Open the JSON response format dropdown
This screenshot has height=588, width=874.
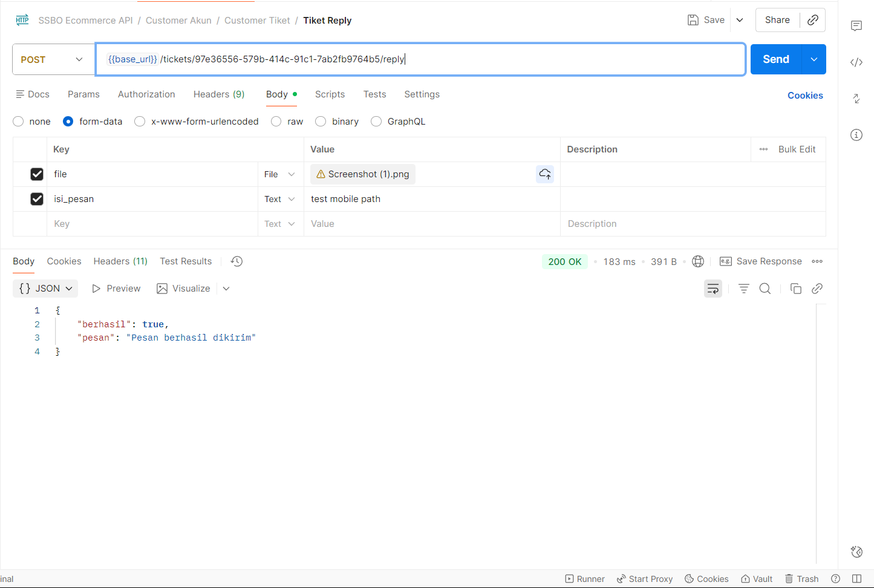tap(45, 289)
